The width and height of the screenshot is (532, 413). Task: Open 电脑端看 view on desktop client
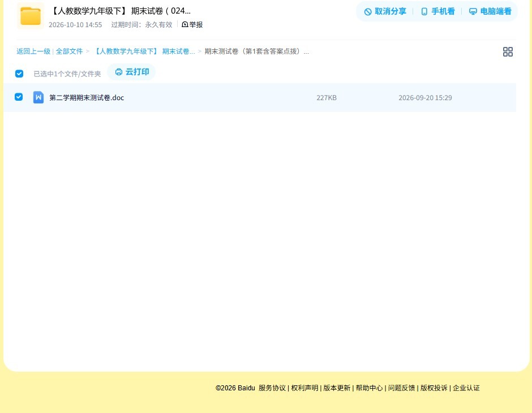pos(490,11)
